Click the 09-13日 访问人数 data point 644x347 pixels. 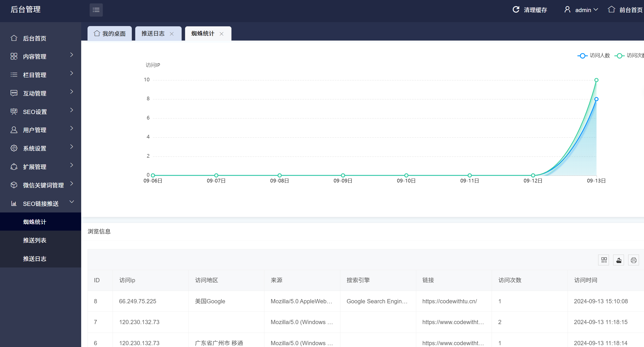(x=596, y=99)
